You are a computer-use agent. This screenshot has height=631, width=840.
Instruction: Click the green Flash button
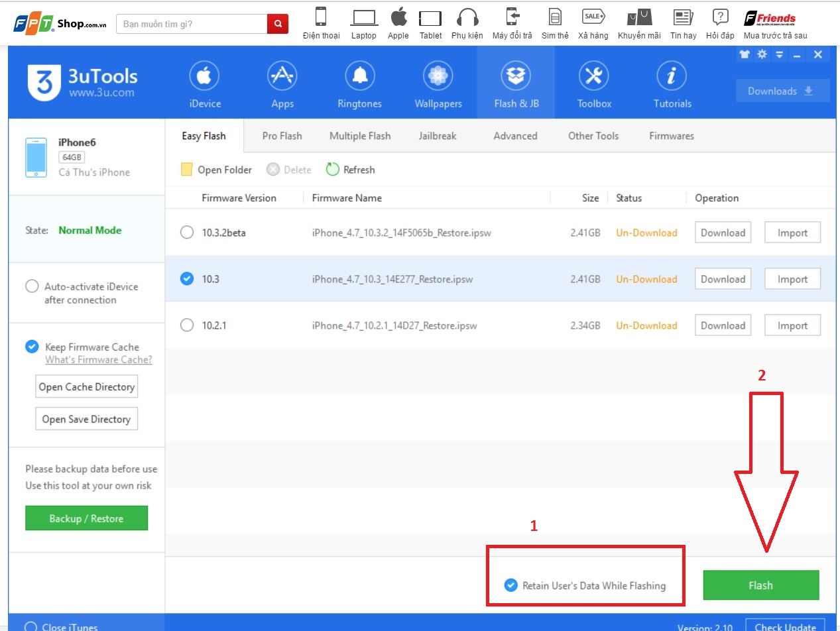tap(760, 585)
